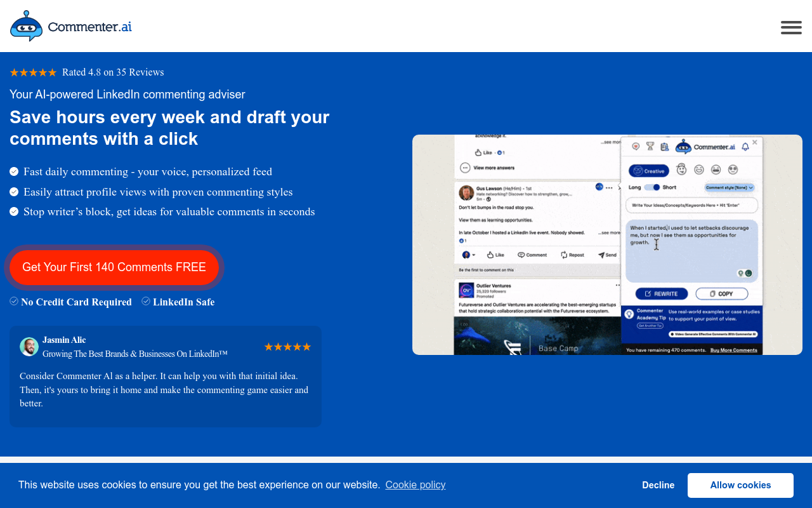Click the heart icon in the demo panel
The image size is (812, 508).
click(x=636, y=146)
